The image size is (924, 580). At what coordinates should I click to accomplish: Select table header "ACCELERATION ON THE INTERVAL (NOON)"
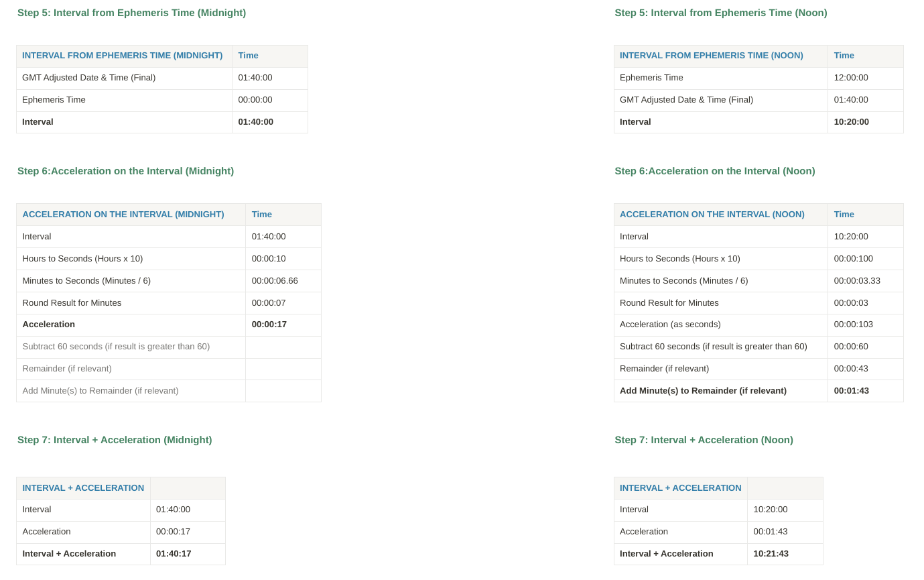pos(712,215)
